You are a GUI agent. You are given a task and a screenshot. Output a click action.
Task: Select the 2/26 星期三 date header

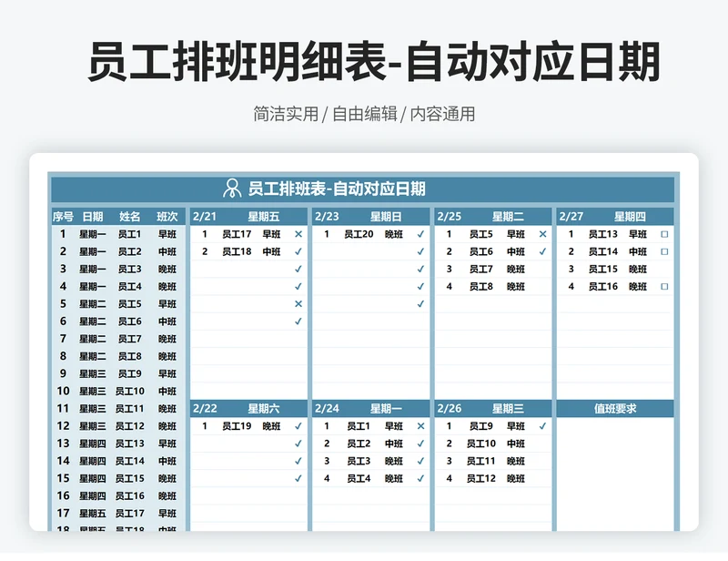[x=493, y=409]
